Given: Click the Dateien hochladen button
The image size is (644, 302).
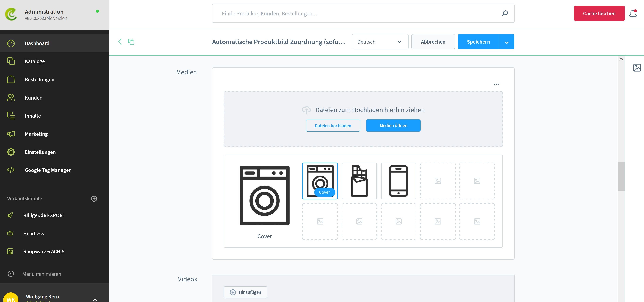Looking at the screenshot, I should tap(333, 126).
